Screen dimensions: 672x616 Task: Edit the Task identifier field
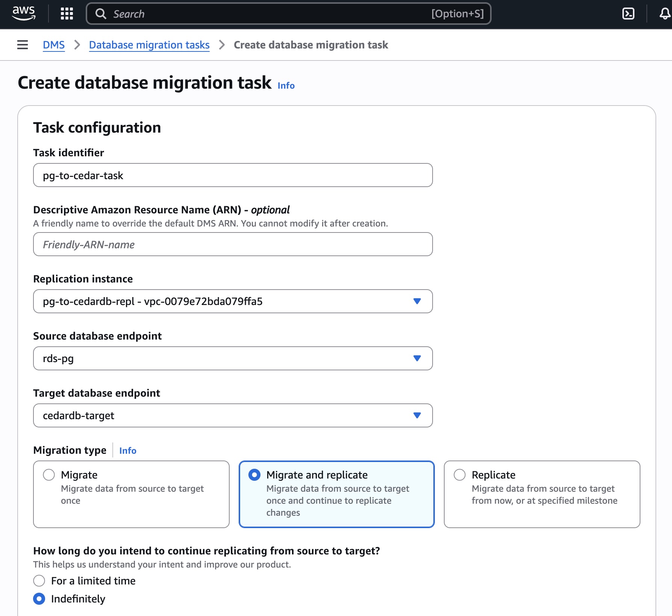[233, 175]
